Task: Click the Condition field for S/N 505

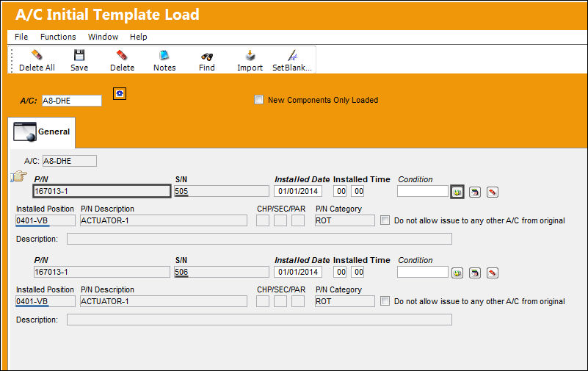Action: (x=423, y=191)
